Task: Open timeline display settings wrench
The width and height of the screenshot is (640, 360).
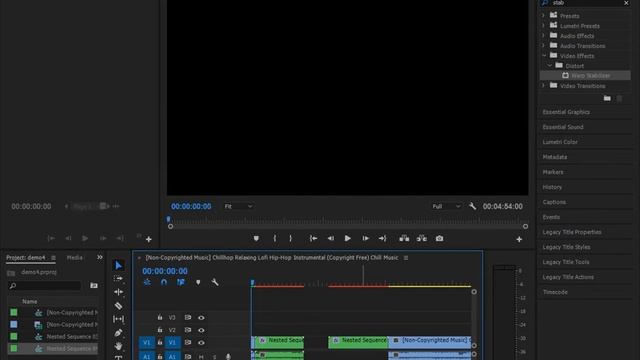Action: point(215,282)
